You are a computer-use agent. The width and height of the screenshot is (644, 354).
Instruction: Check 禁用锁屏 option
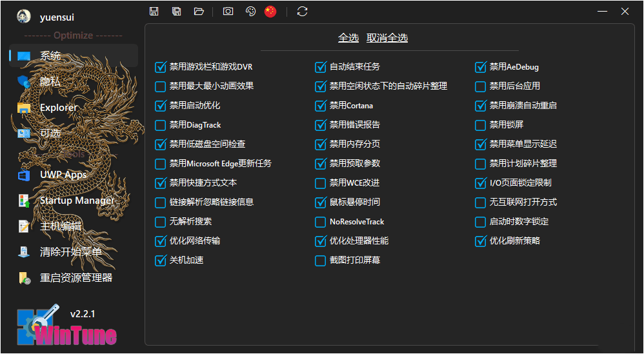coord(480,125)
